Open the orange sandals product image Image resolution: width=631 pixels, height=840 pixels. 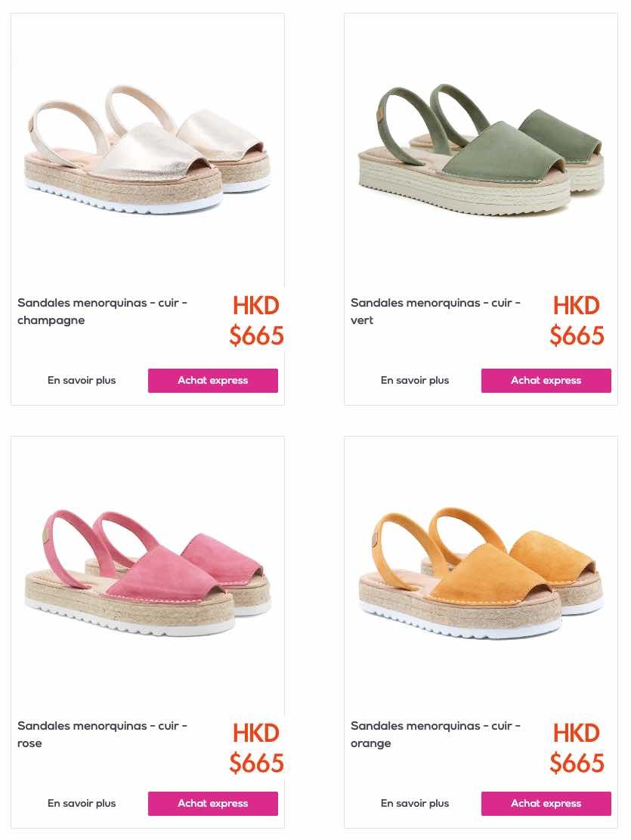tap(481, 573)
